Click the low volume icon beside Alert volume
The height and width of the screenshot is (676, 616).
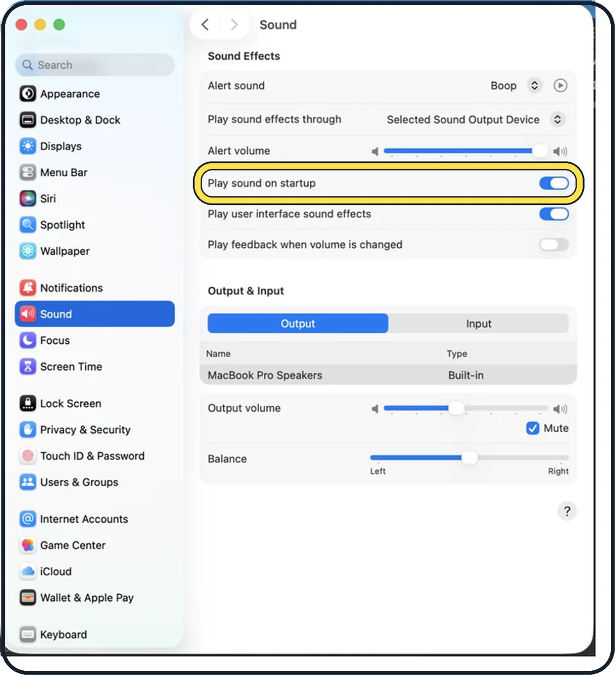(x=375, y=151)
